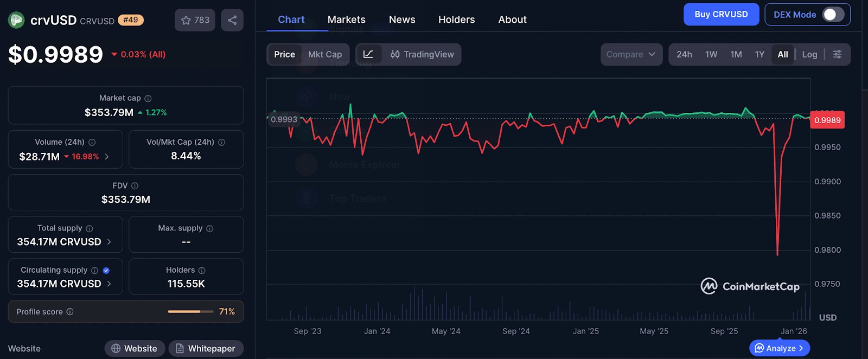This screenshot has width=868, height=359.
Task: Open Vol/Mkt Cap (24h) info icon
Action: pos(221,142)
